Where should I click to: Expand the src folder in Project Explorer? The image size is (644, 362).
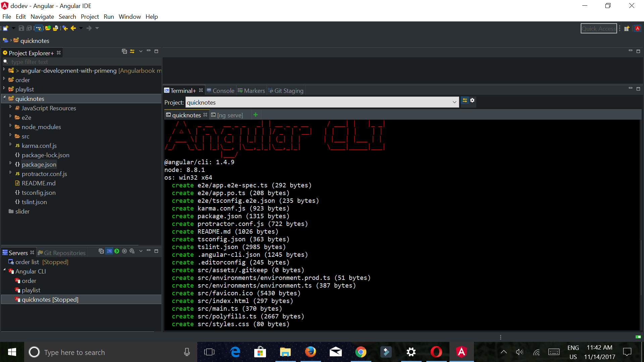click(x=10, y=136)
